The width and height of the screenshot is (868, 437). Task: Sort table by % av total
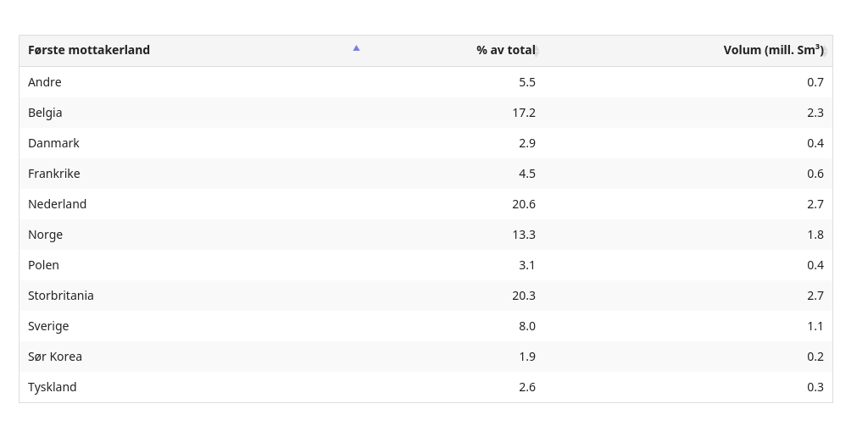point(504,50)
